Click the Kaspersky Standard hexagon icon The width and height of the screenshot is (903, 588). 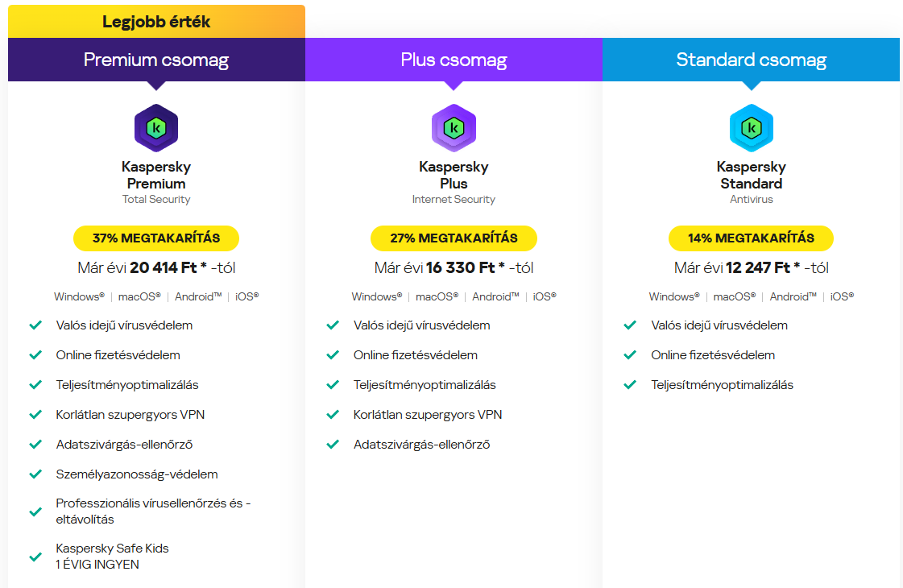[751, 128]
